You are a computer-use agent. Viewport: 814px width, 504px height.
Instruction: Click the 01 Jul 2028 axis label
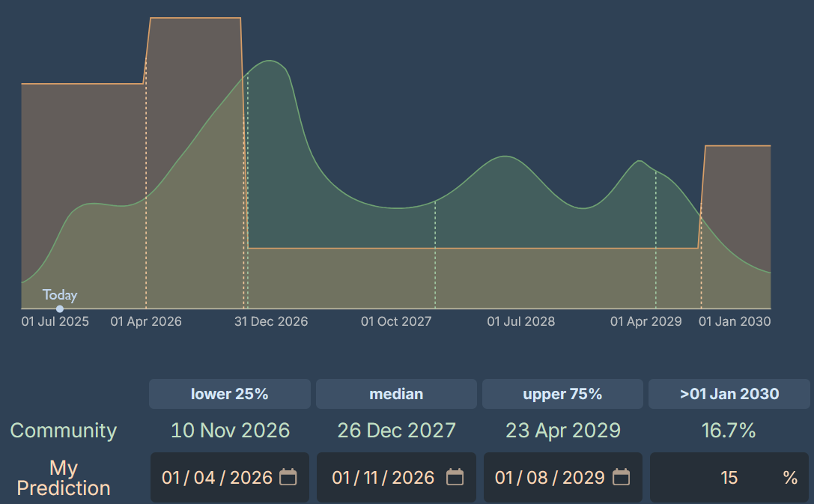(521, 321)
